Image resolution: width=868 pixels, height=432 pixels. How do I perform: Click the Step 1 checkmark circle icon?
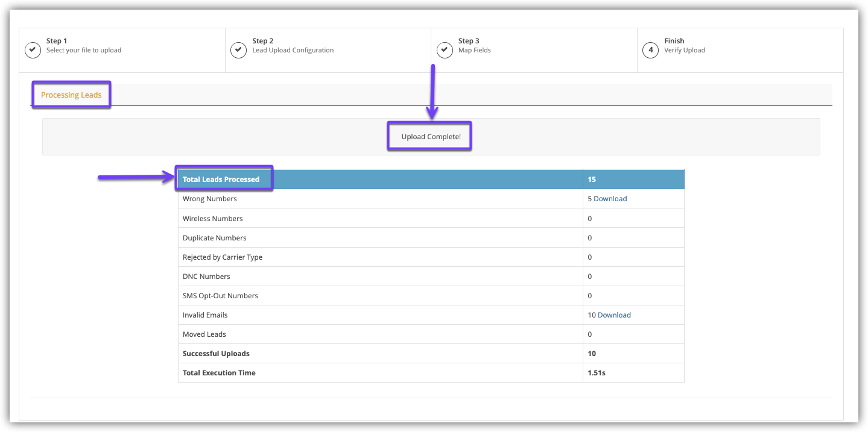(33, 49)
